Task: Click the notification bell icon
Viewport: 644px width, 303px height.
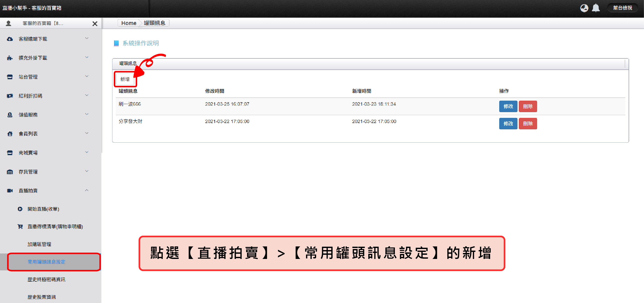Action: point(595,8)
